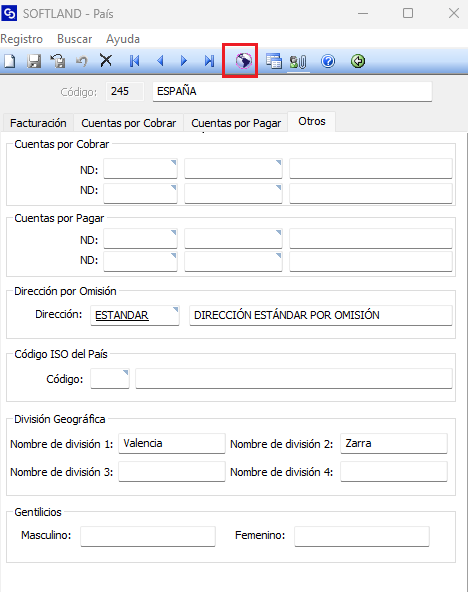Viewport: 468px width, 592px height.
Task: Click the globe icon highlighted in red
Action: coord(243,61)
